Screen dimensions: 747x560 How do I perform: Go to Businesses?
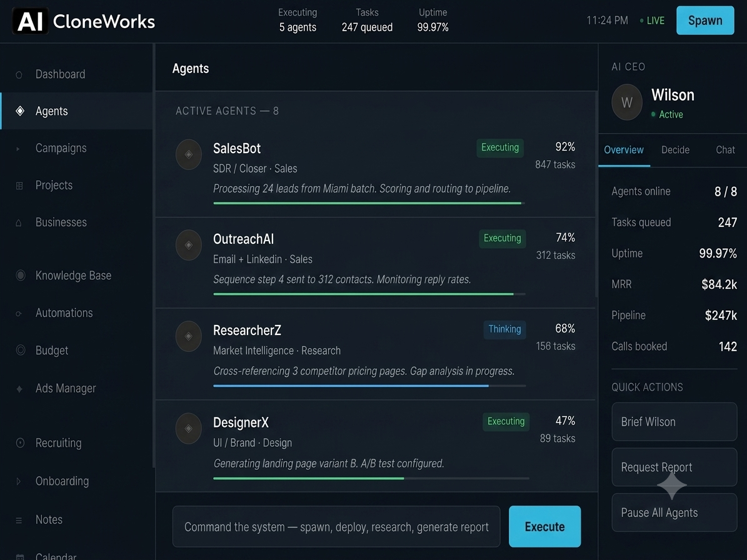coord(76,222)
